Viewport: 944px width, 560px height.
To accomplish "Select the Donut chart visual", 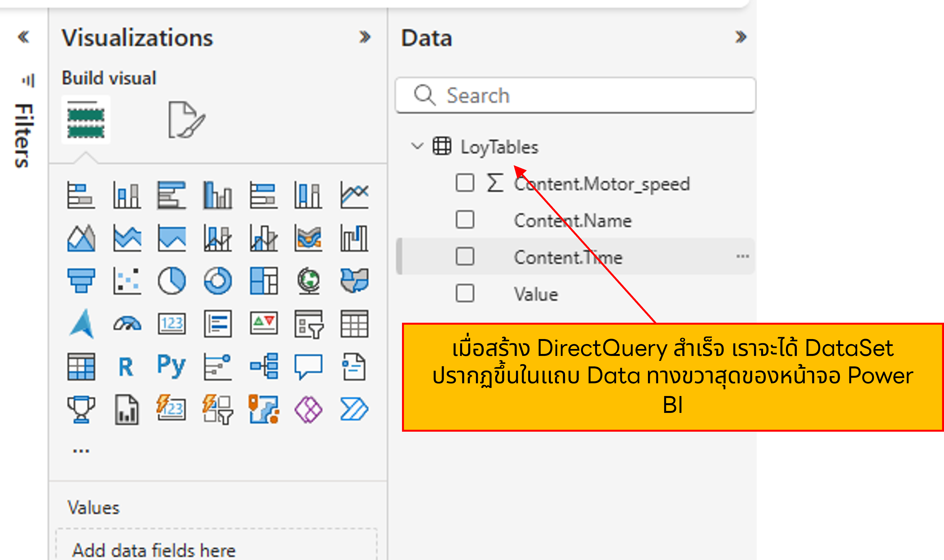I will coord(219,281).
